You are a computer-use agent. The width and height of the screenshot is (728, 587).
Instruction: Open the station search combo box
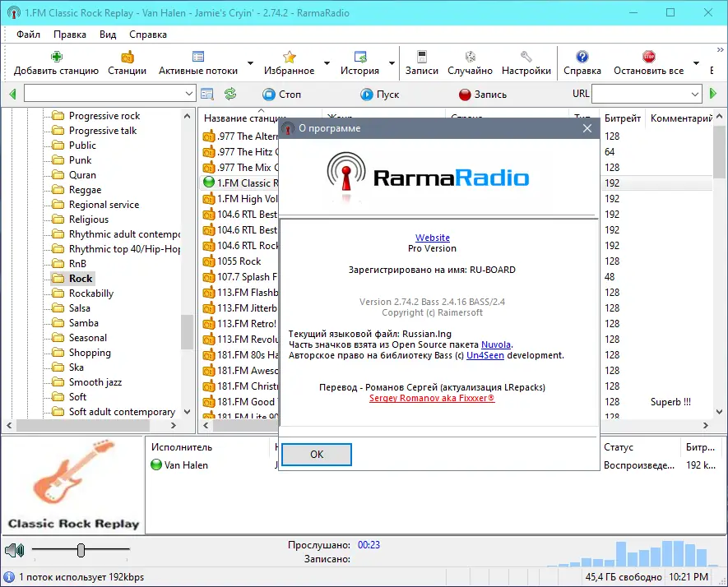click(x=110, y=94)
